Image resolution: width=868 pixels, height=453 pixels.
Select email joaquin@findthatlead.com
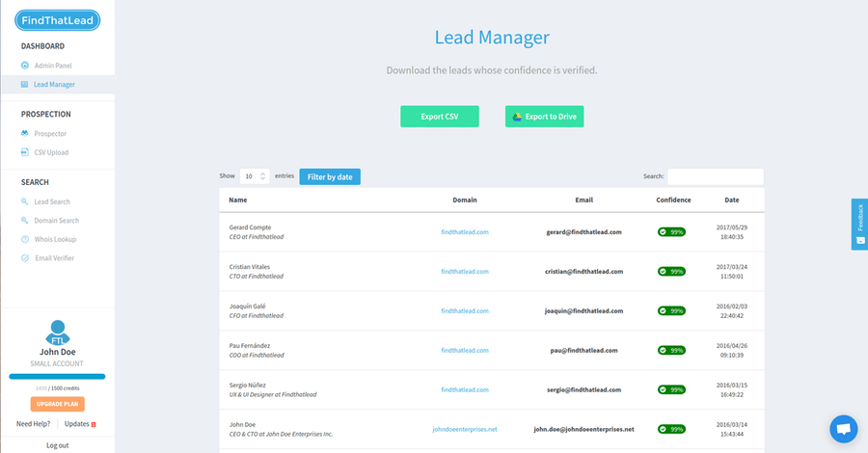click(x=584, y=311)
